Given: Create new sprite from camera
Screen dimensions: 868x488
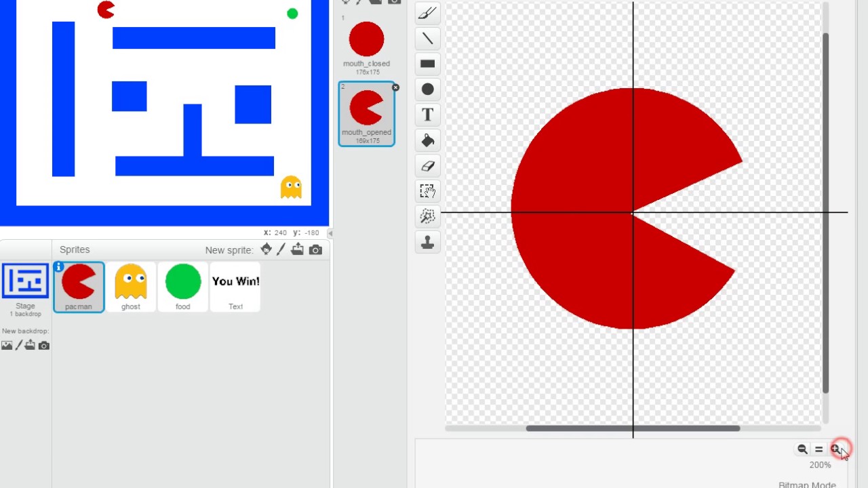Looking at the screenshot, I should [315, 250].
